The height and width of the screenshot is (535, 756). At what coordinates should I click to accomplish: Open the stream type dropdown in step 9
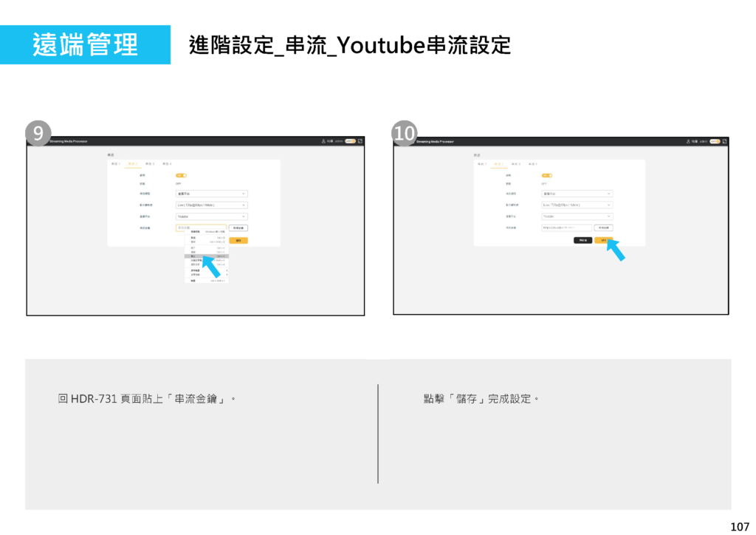[211, 194]
